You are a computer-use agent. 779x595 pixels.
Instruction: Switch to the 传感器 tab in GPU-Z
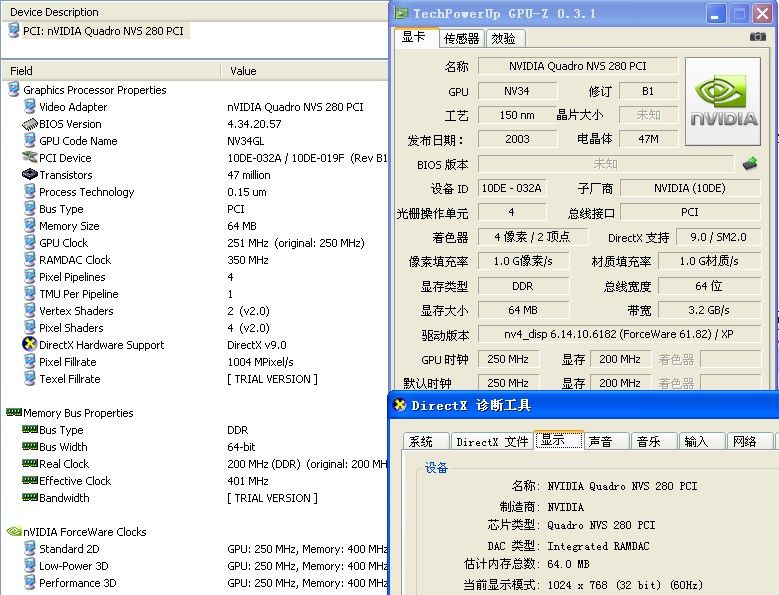(462, 39)
